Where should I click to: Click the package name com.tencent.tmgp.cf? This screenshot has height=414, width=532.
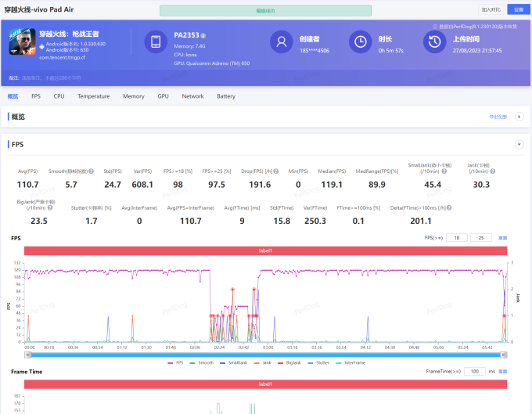62,57
